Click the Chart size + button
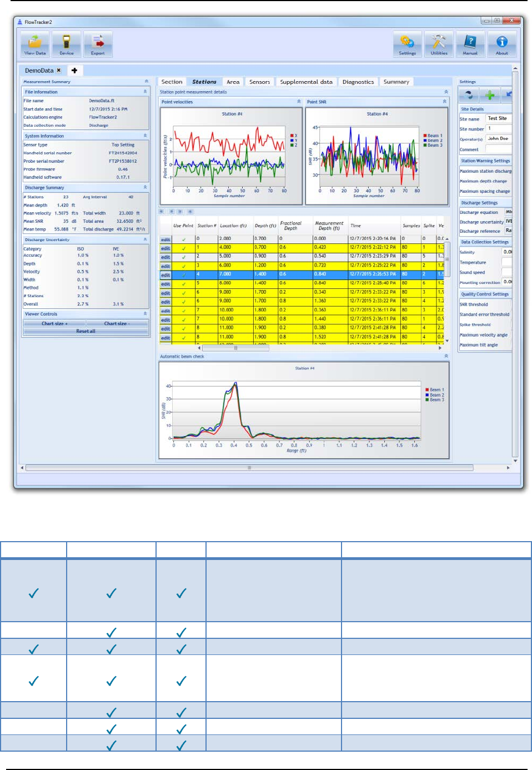 54,323
